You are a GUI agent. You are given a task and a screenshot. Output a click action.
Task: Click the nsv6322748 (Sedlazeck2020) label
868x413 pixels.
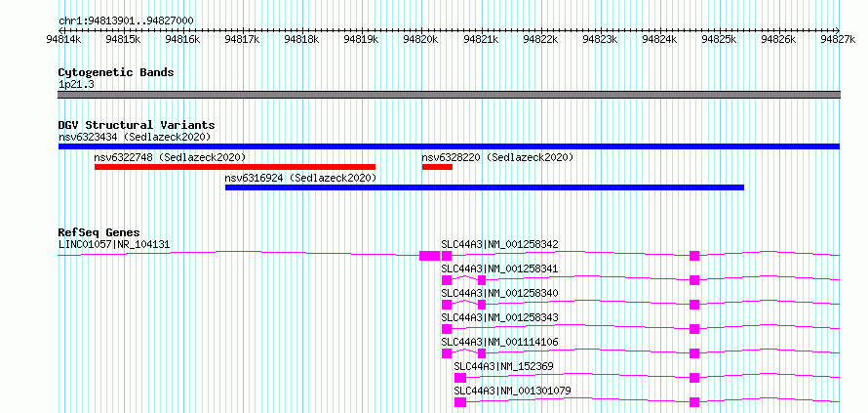point(170,157)
